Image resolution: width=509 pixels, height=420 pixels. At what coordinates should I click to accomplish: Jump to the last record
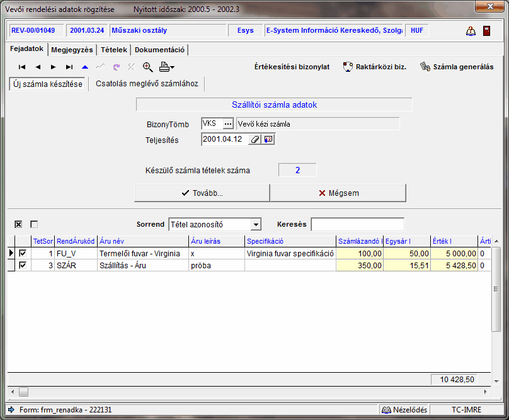(x=69, y=67)
